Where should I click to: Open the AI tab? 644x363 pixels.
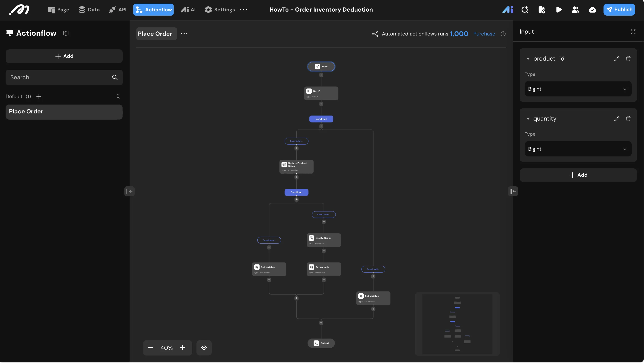click(x=188, y=10)
